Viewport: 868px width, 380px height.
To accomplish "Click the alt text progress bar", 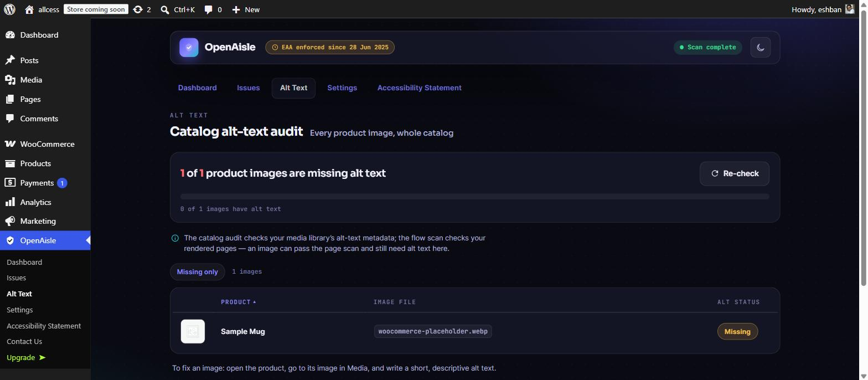I will click(474, 197).
